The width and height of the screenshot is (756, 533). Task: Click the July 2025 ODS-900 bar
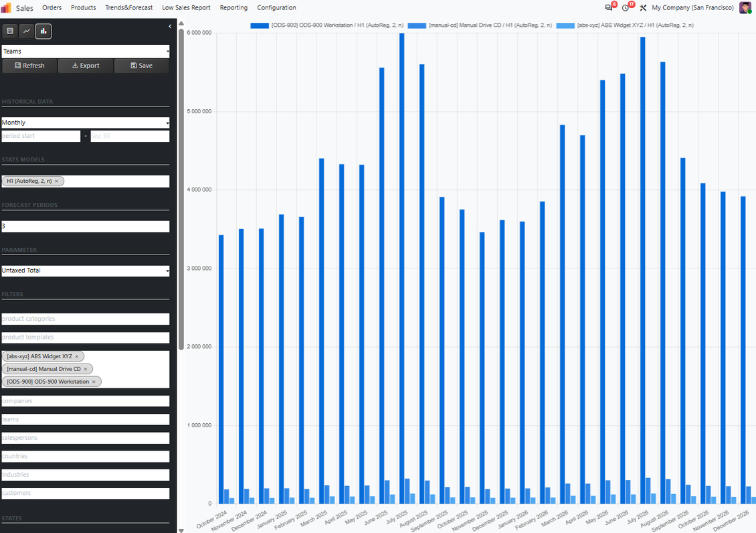point(401,269)
